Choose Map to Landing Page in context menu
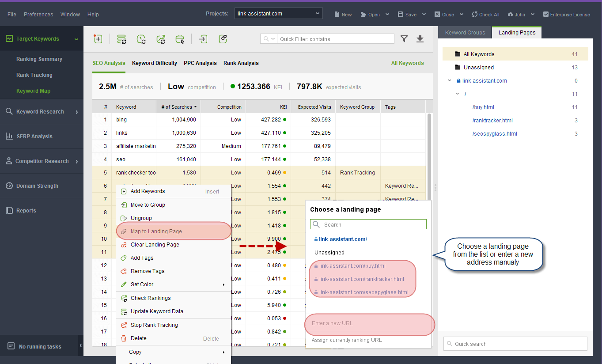This screenshot has height=364, width=602. (x=173, y=231)
